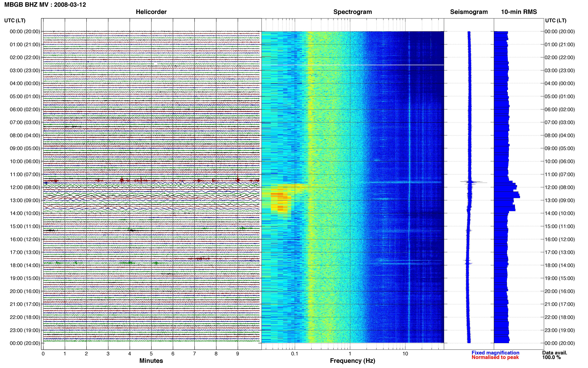
Task: Click the left '22:00 (18:00)' time label
Action: tap(25, 317)
